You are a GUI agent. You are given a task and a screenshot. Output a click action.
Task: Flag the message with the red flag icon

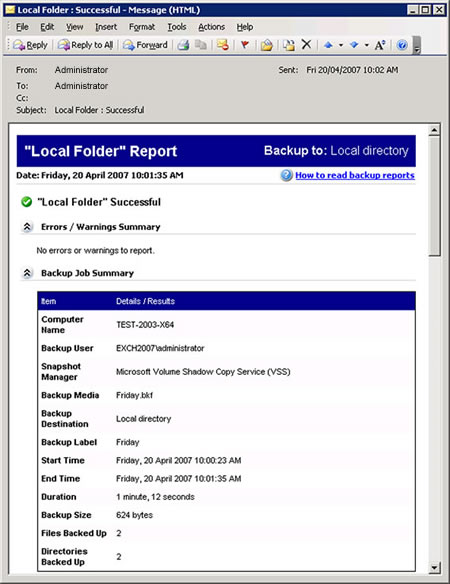tap(245, 45)
